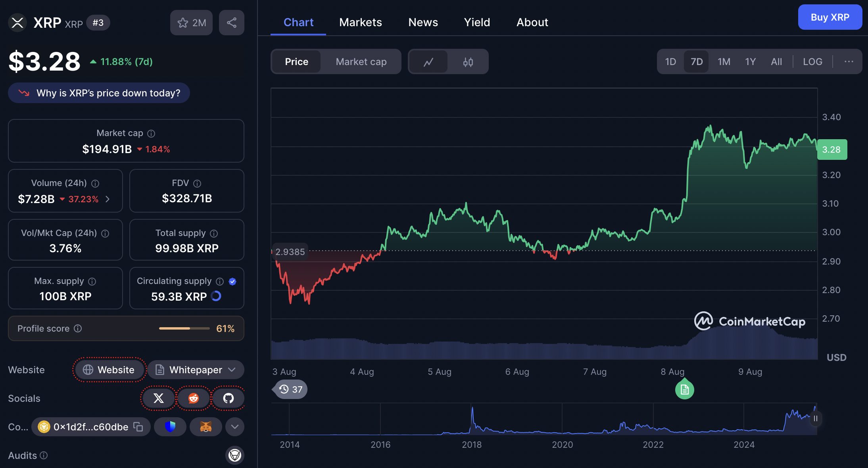Open the 37 history events badge
868x468 pixels.
click(290, 389)
